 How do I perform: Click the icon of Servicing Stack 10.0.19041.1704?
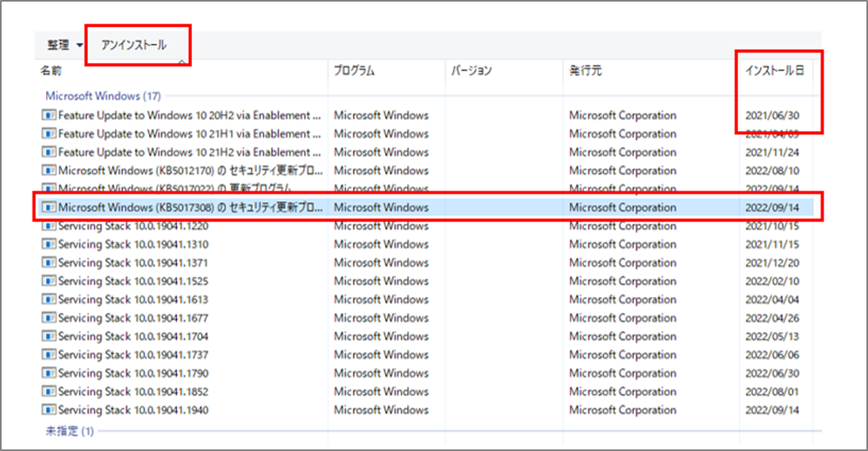49,337
